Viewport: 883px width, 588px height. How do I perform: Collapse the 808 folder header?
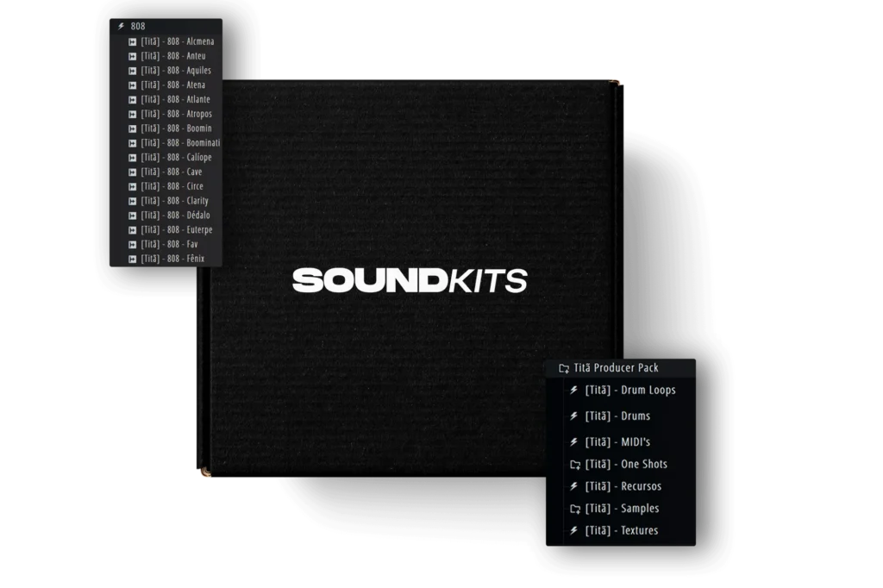pos(137,26)
